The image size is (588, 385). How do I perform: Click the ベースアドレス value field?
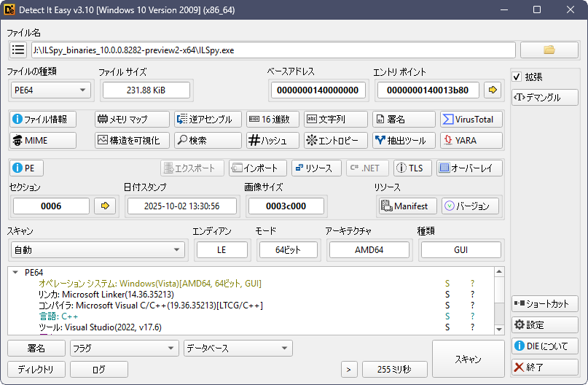pyautogui.click(x=318, y=90)
